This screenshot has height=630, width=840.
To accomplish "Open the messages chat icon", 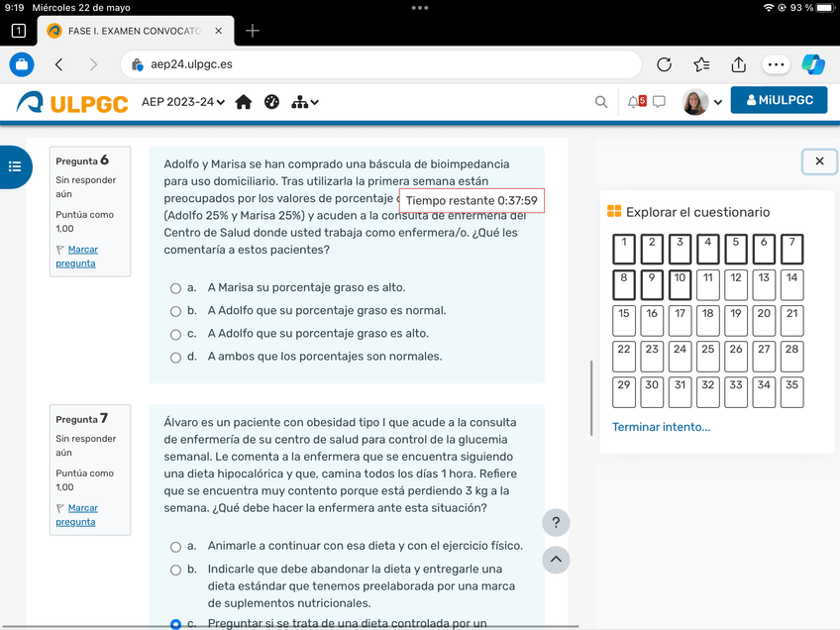I will point(660,102).
